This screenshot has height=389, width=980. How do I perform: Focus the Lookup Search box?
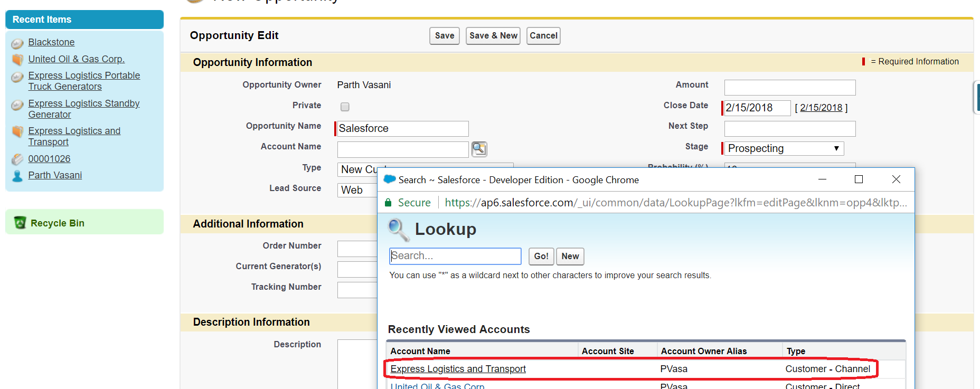tap(455, 256)
